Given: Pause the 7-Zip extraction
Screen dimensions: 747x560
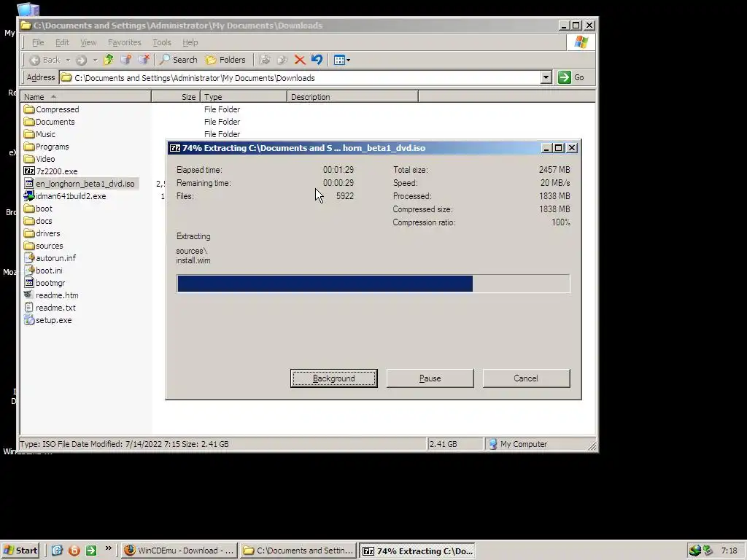Looking at the screenshot, I should coord(430,378).
